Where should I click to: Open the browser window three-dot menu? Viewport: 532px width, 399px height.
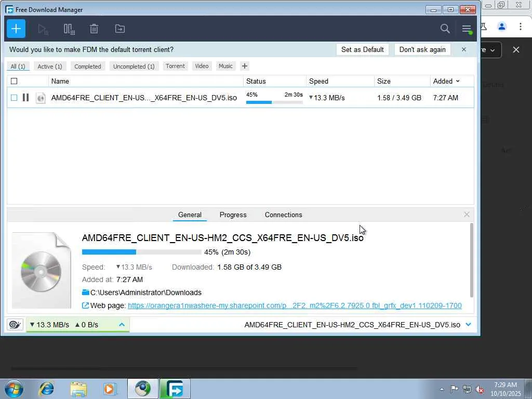pyautogui.click(x=520, y=26)
